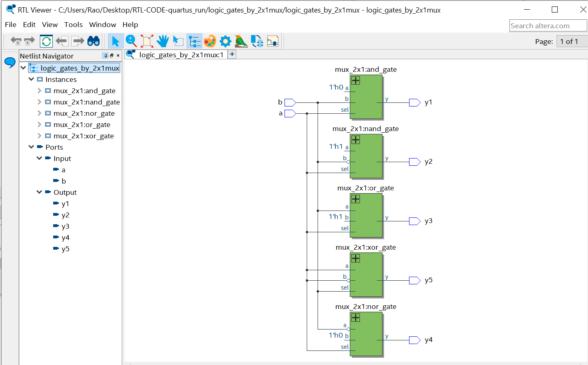
Task: Open the Find binoculars tool
Action: click(x=93, y=41)
